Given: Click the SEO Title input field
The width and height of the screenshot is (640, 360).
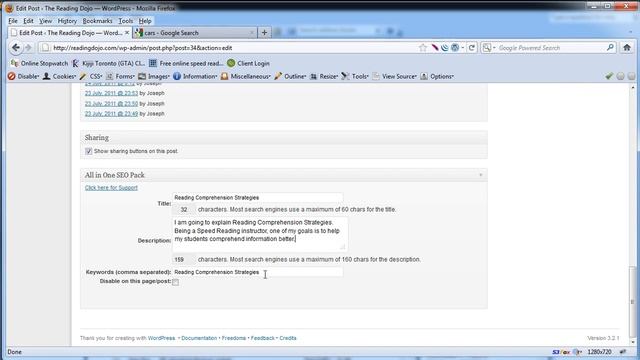Looking at the screenshot, I should pos(258,198).
